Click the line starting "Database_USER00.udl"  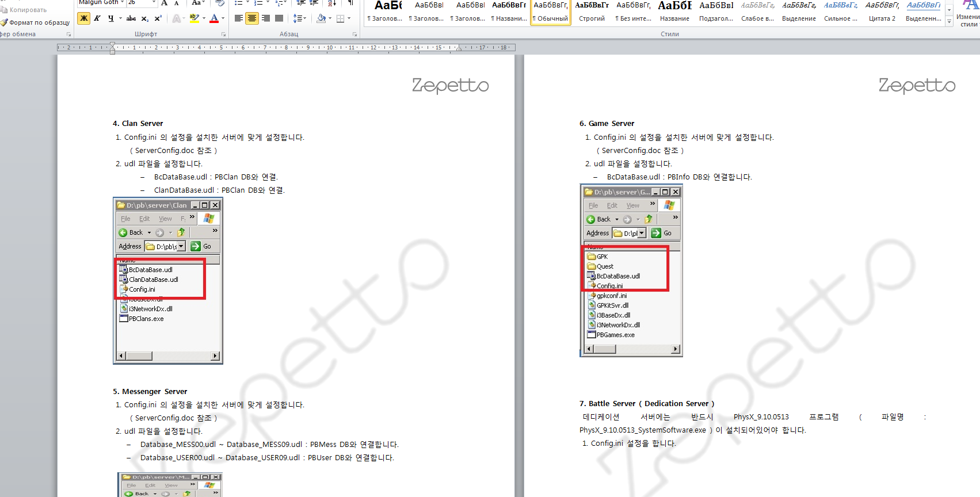tap(267, 458)
